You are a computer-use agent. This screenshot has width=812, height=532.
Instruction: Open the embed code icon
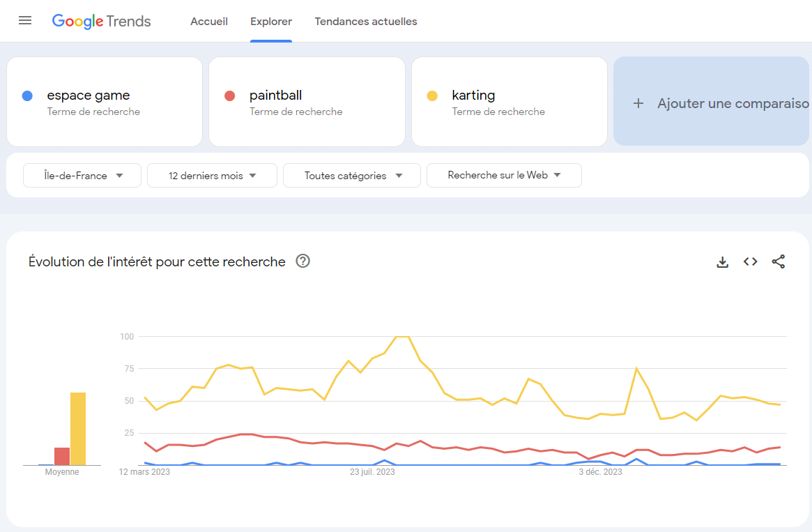[751, 261]
